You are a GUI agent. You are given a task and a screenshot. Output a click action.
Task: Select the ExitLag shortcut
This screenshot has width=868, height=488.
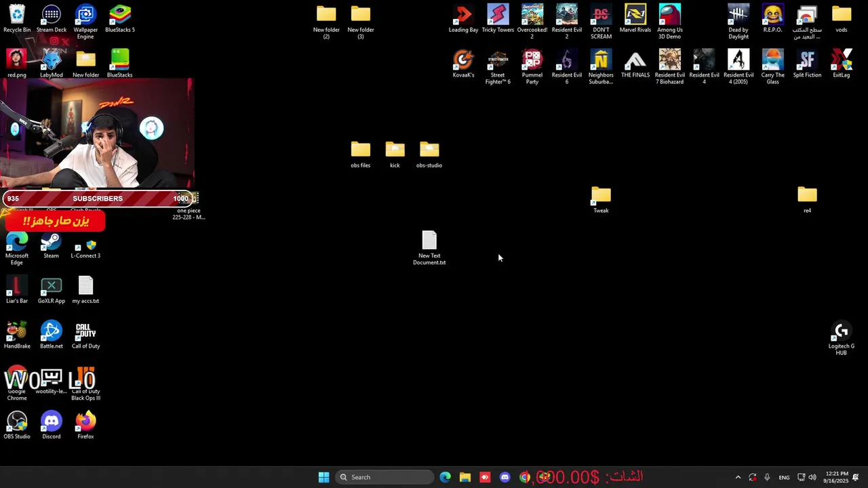842,64
